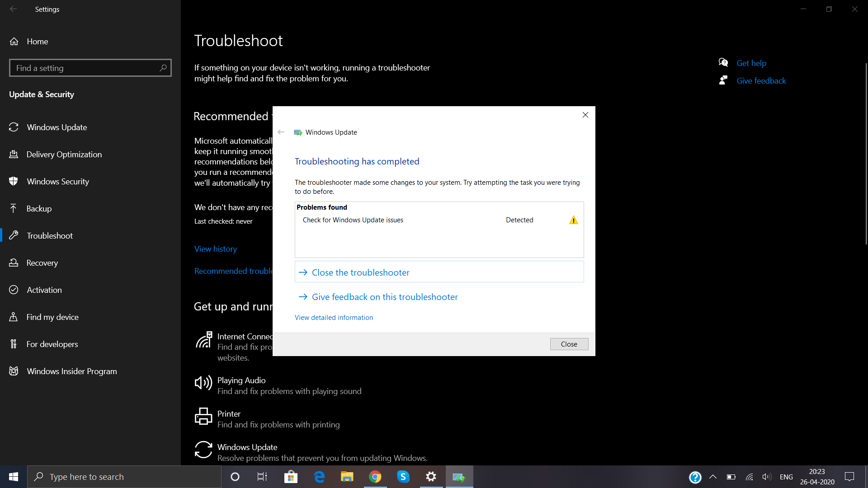The height and width of the screenshot is (488, 868).
Task: Click the taskbar Type here to search box
Action: click(x=124, y=477)
